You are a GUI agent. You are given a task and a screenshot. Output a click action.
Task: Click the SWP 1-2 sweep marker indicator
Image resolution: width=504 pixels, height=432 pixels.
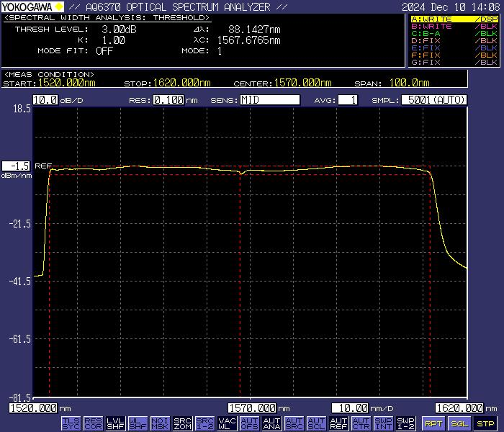(405, 423)
